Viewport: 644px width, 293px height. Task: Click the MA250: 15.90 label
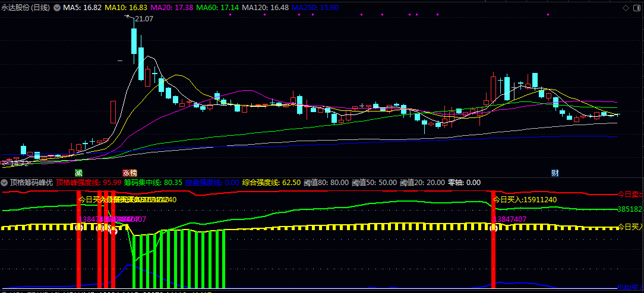pos(315,7)
